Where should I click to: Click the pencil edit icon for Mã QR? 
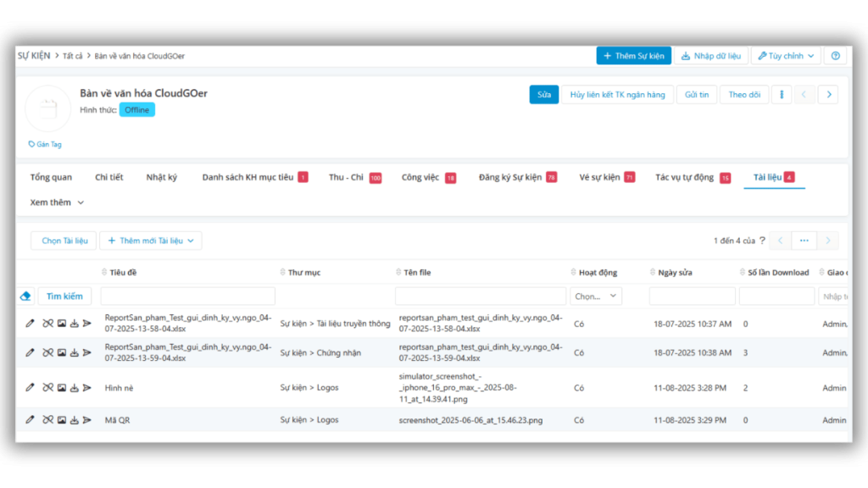coord(31,419)
